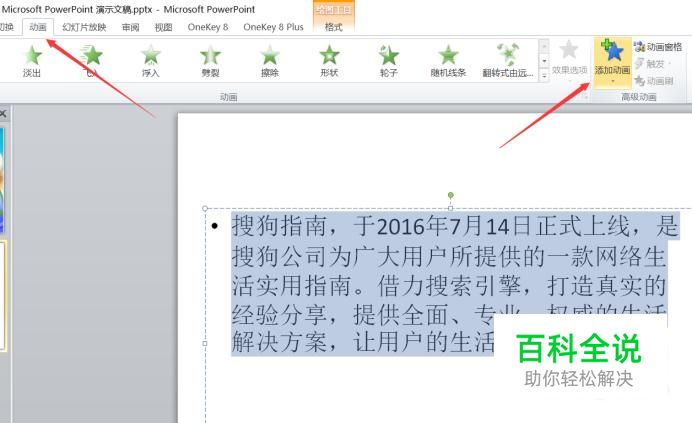Click the text line starting with 经验分享
This screenshot has height=423, width=692.
[x=449, y=314]
